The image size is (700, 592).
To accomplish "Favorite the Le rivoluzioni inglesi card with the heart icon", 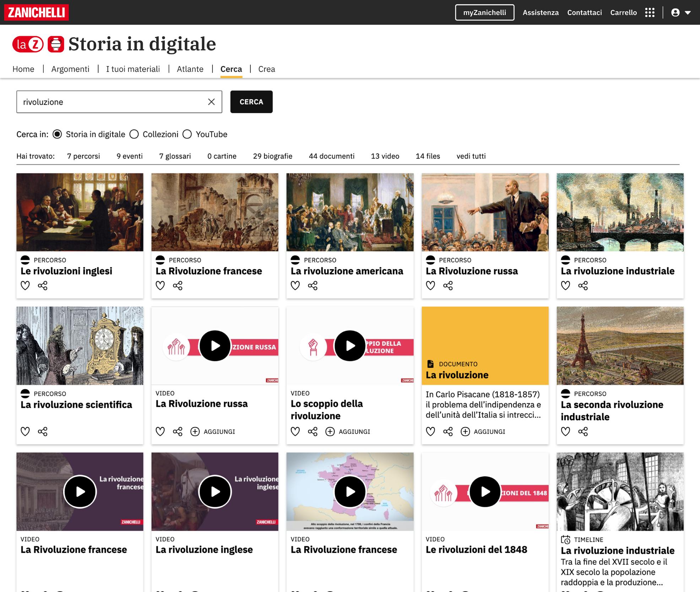I will point(25,285).
